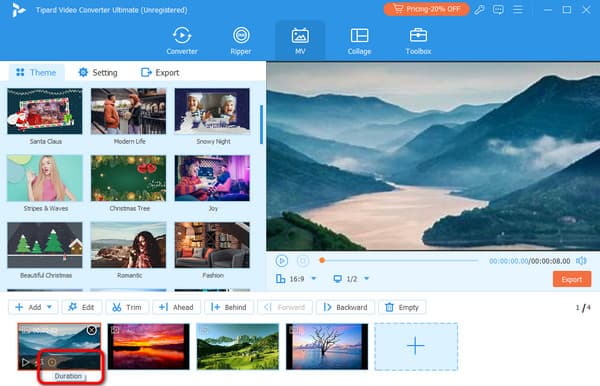
Task: Click the preview playback progress slider
Action: coord(399,261)
